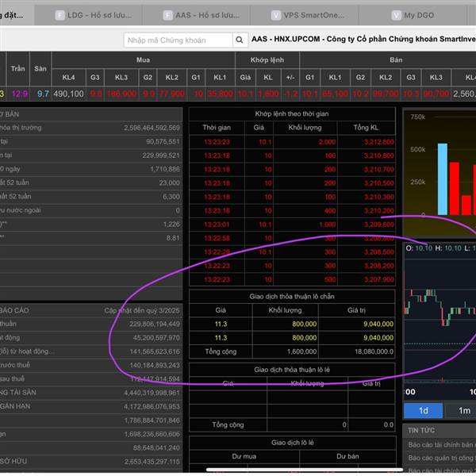
Task: Click total volume 3,212,800
Action: point(379,142)
